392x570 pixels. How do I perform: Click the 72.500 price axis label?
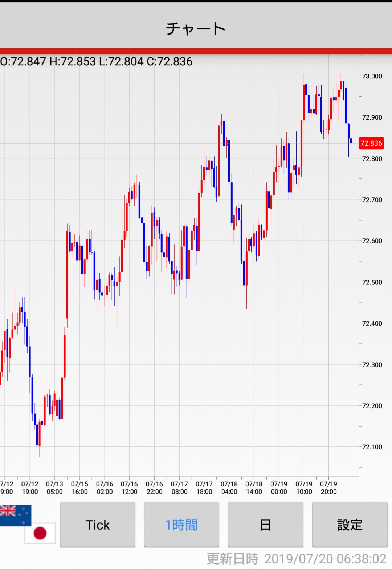point(372,282)
